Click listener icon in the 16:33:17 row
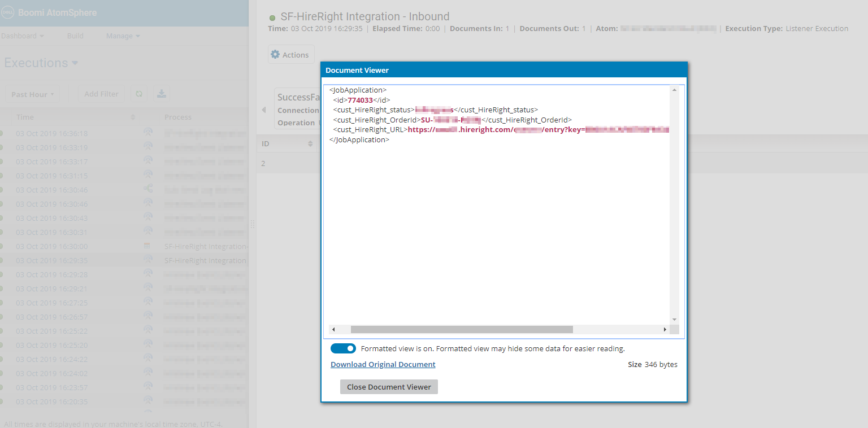Viewport: 868px width, 428px height. click(147, 161)
